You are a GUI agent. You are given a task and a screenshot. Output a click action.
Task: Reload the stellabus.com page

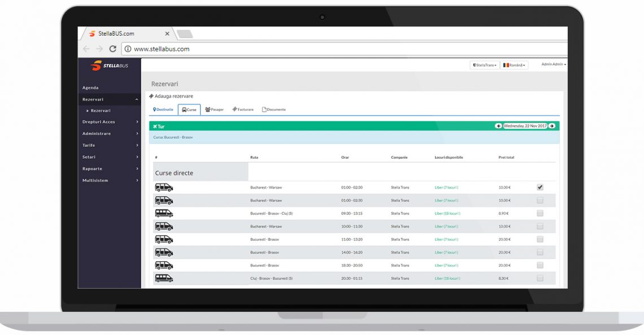point(112,49)
